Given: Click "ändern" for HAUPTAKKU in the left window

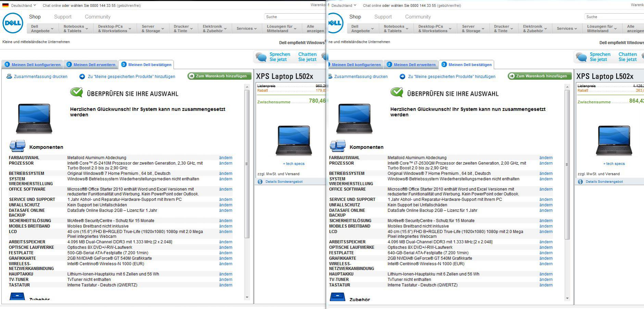Looking at the screenshot, I should click(226, 274).
